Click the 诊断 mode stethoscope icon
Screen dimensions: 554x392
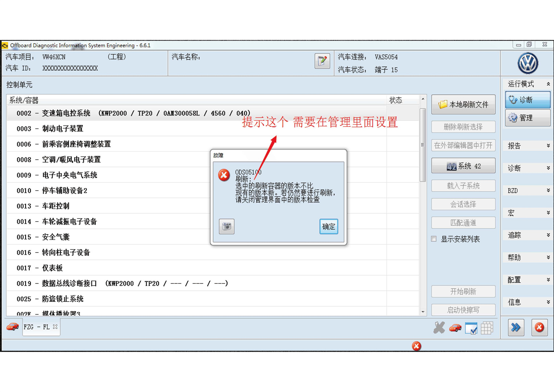click(513, 99)
